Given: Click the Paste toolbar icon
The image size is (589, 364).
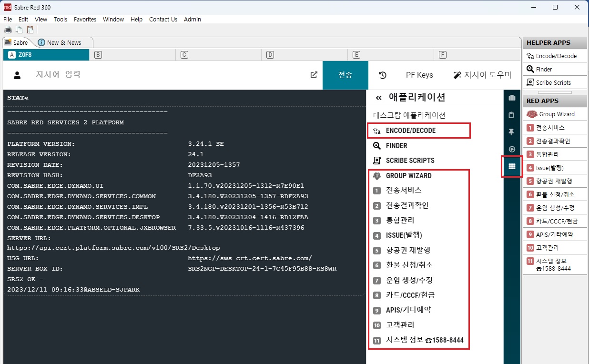Looking at the screenshot, I should coord(30,30).
